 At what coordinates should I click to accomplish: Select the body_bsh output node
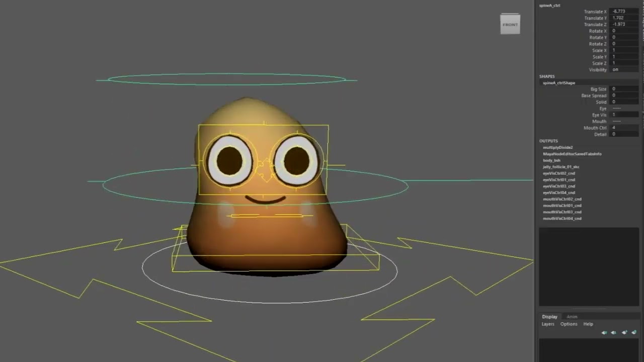coord(551,160)
